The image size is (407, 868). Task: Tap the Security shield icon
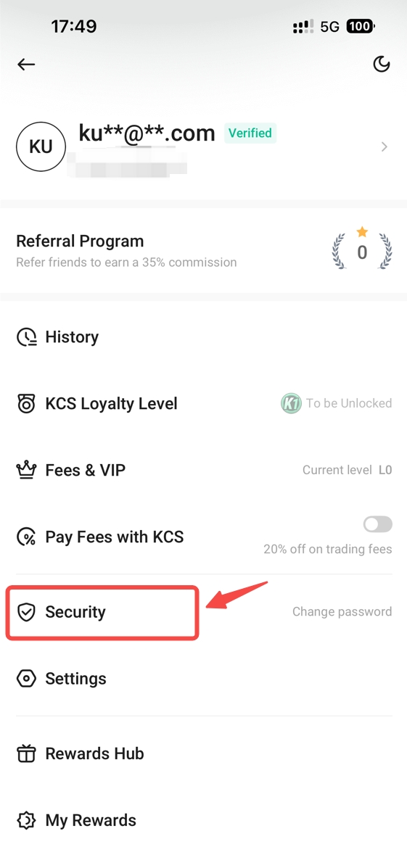tap(27, 612)
